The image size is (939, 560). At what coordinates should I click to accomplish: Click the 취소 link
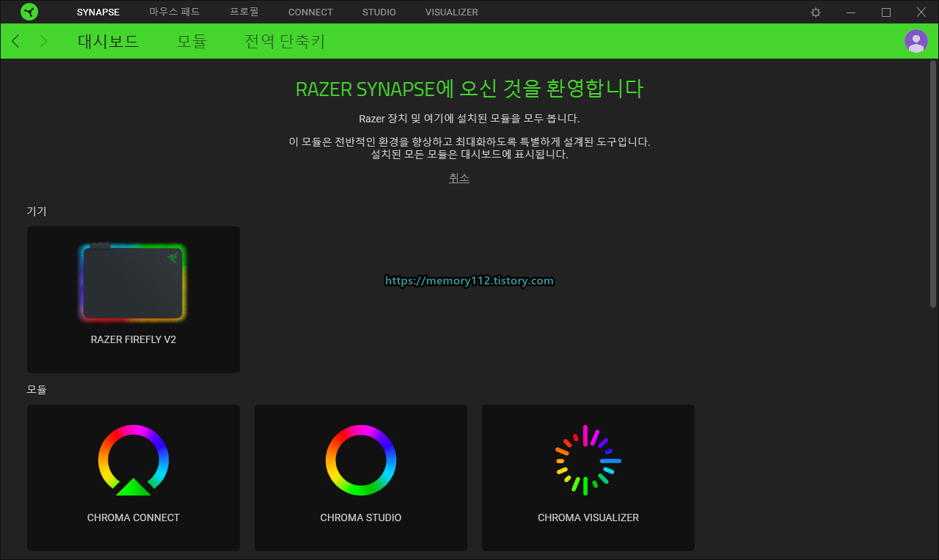(x=459, y=178)
